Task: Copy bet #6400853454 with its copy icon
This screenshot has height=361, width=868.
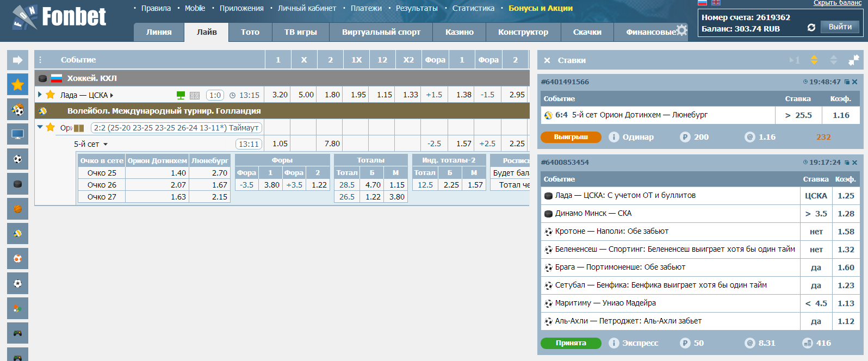Action: [x=847, y=163]
